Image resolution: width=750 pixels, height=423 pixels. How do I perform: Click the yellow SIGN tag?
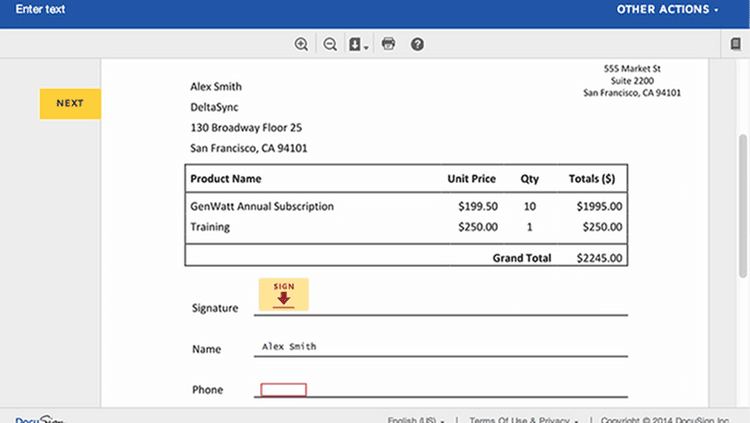[x=284, y=294]
